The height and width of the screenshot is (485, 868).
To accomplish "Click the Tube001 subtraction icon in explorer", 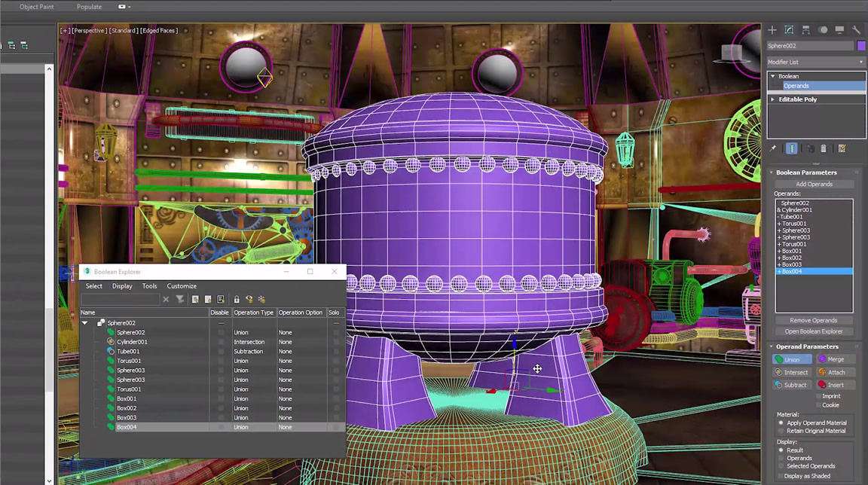I will [x=111, y=351].
